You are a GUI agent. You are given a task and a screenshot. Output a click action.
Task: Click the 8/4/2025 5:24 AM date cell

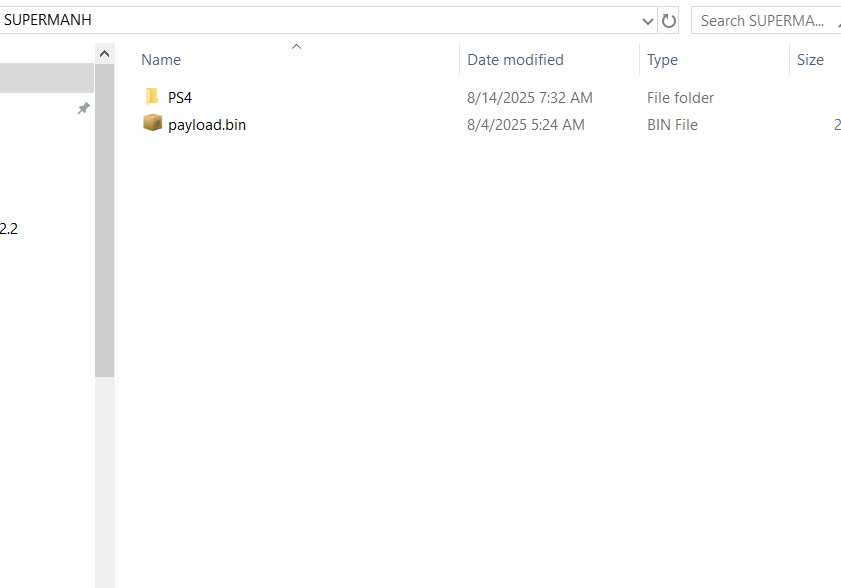(x=526, y=125)
